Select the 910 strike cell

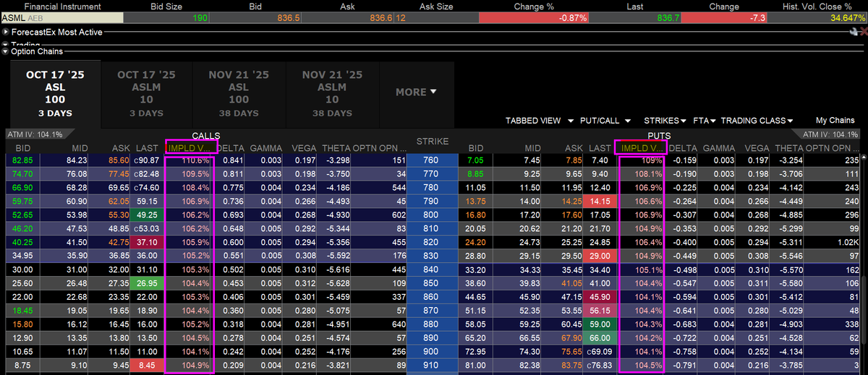tap(433, 366)
